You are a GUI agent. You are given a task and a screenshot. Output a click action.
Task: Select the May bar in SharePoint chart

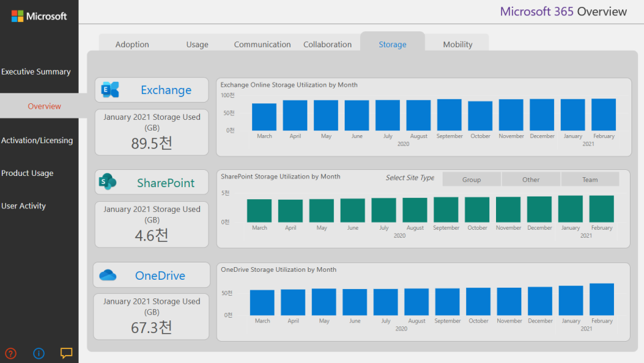tap(321, 210)
